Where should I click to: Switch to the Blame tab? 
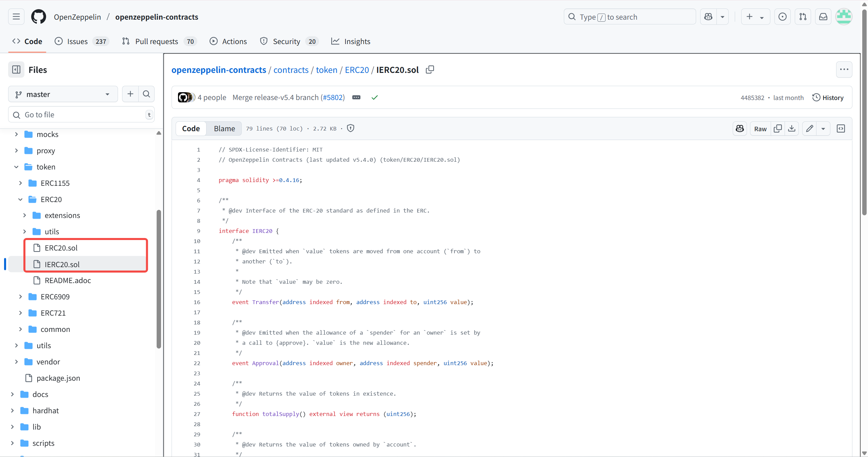(224, 128)
